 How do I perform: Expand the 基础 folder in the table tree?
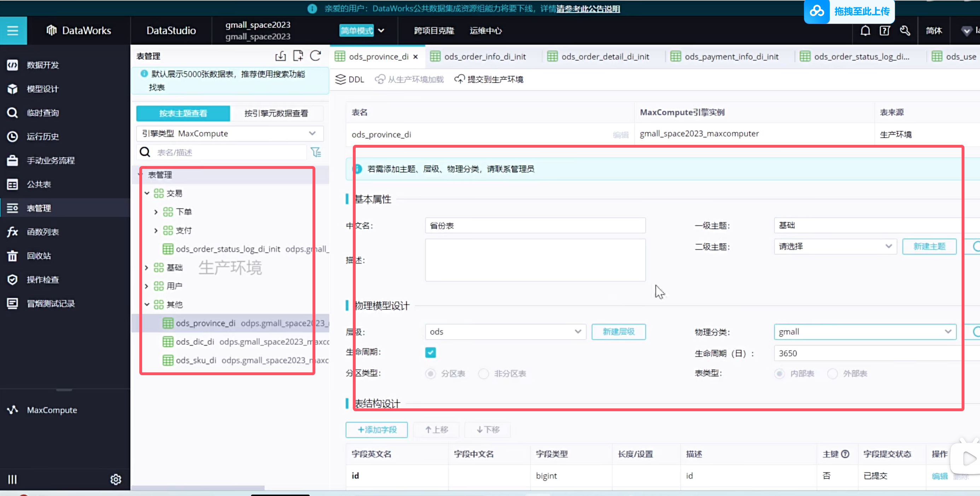[146, 267]
